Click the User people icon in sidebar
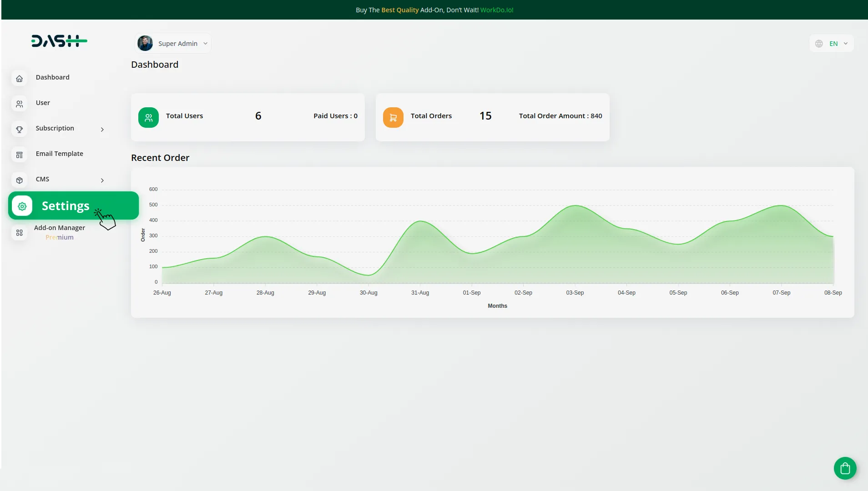The width and height of the screenshot is (868, 491). [x=19, y=104]
